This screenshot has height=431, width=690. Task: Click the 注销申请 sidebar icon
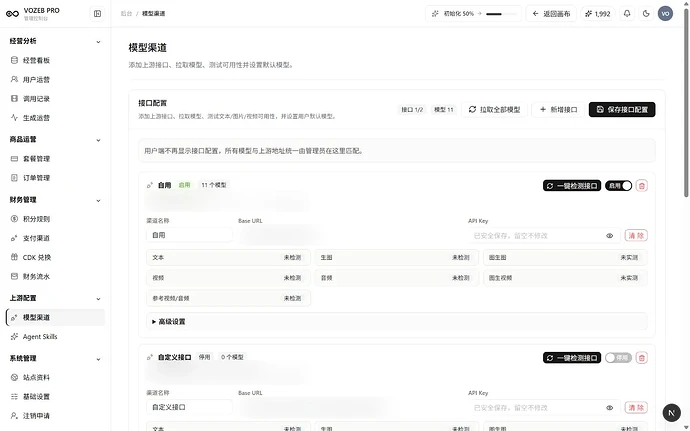coord(14,416)
